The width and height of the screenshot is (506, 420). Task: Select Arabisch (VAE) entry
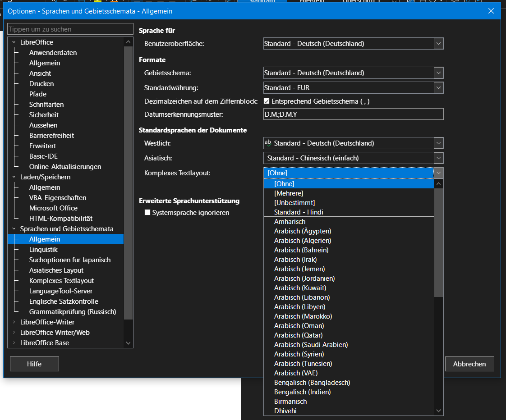coord(349,373)
